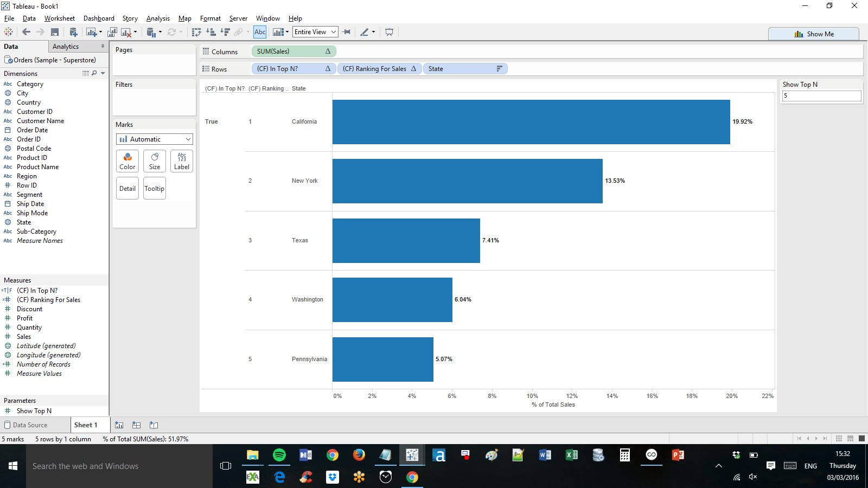Click the Duplicate sheet toolbar icon
Screen dimensions: 868x488
click(112, 33)
